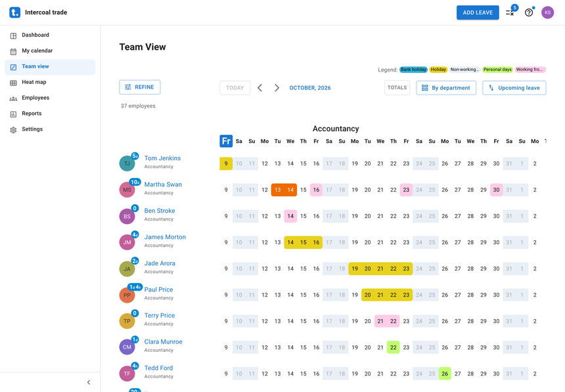Screen dimensions: 565x392
Task: Open James Morton profile link
Action: [x=165, y=237]
